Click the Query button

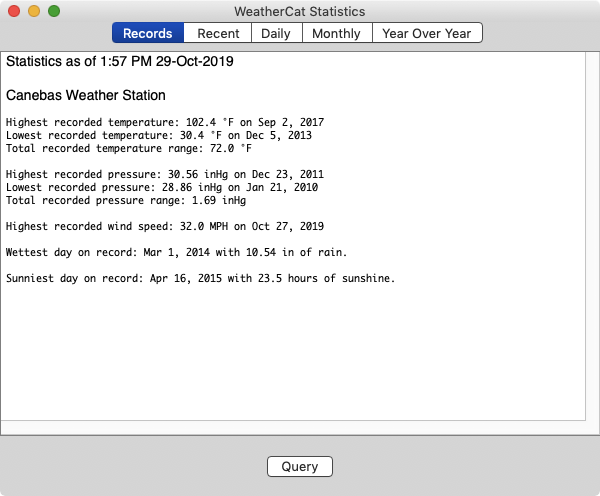pyautogui.click(x=300, y=466)
